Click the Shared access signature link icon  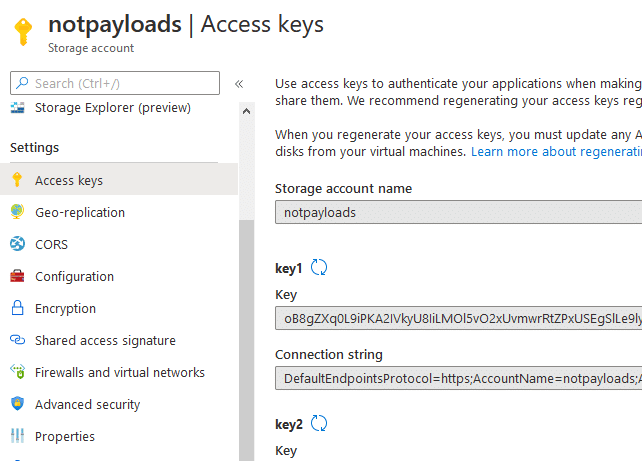click(17, 339)
